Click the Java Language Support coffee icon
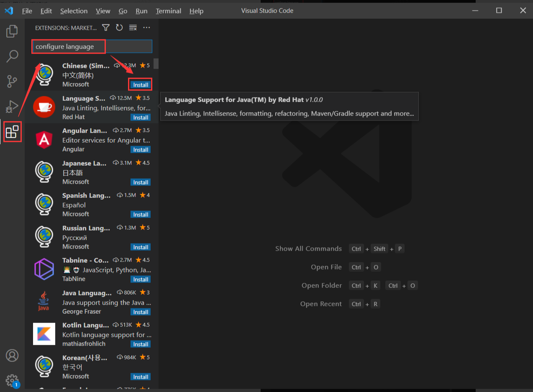 pos(44,302)
